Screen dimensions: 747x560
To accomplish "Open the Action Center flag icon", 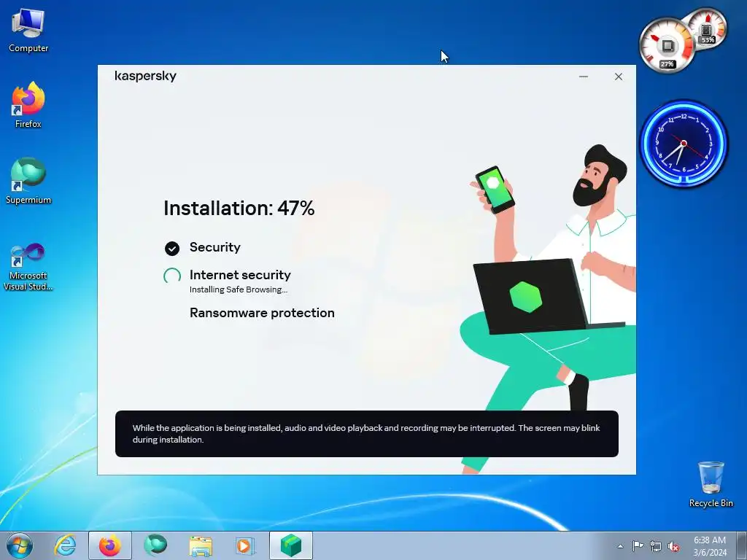I will (x=638, y=546).
